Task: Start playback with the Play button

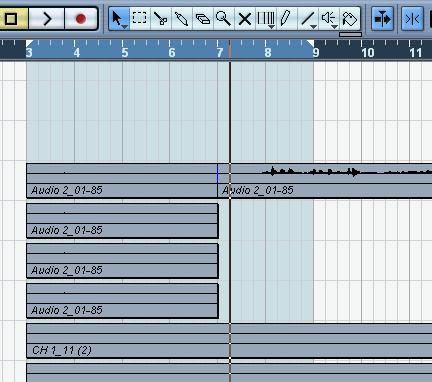Action: [47, 19]
